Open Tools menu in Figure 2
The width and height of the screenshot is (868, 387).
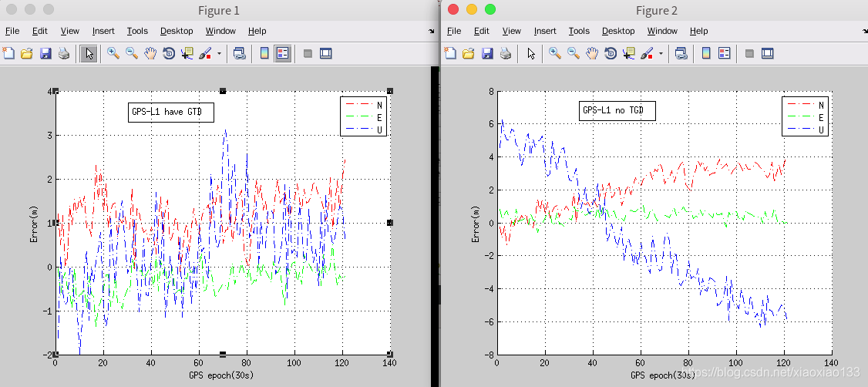coord(579,31)
